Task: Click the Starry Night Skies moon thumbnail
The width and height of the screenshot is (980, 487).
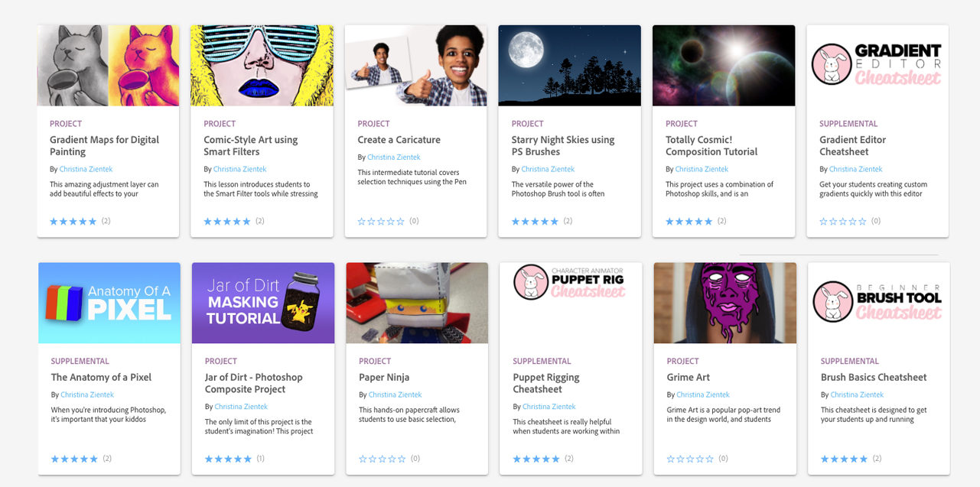Action: (569, 66)
